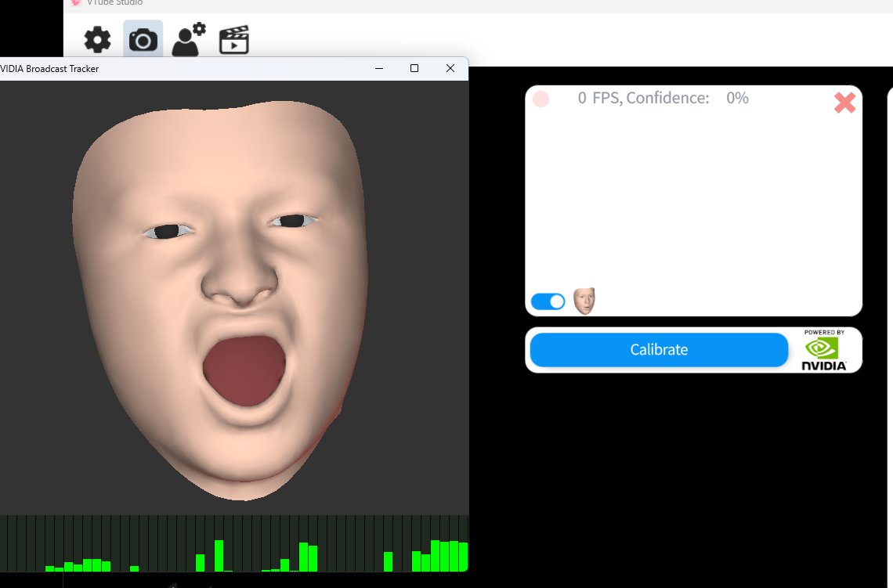The image size is (893, 588).
Task: Click the VTube Studio app icon in title bar
Action: pos(76,2)
